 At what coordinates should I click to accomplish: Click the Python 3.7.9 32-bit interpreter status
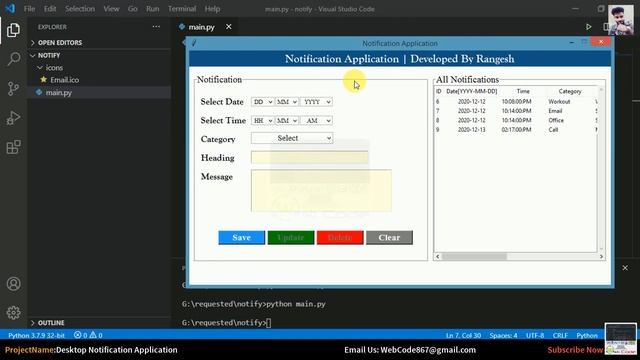point(36,335)
